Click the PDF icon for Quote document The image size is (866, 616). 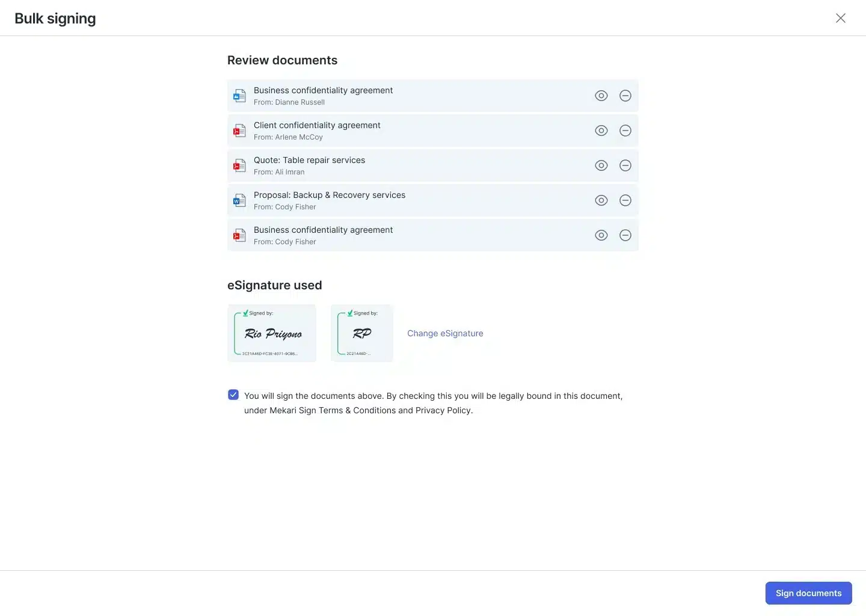[240, 165]
